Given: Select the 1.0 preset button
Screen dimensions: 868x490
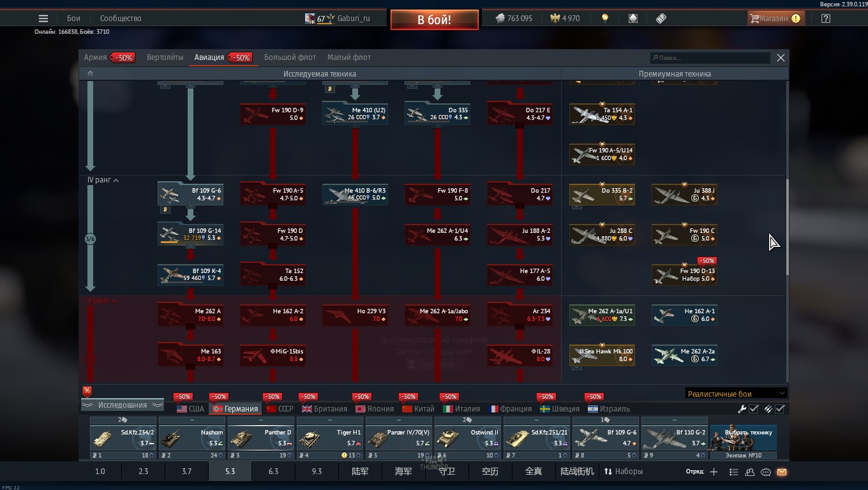Looking at the screenshot, I should tap(100, 471).
